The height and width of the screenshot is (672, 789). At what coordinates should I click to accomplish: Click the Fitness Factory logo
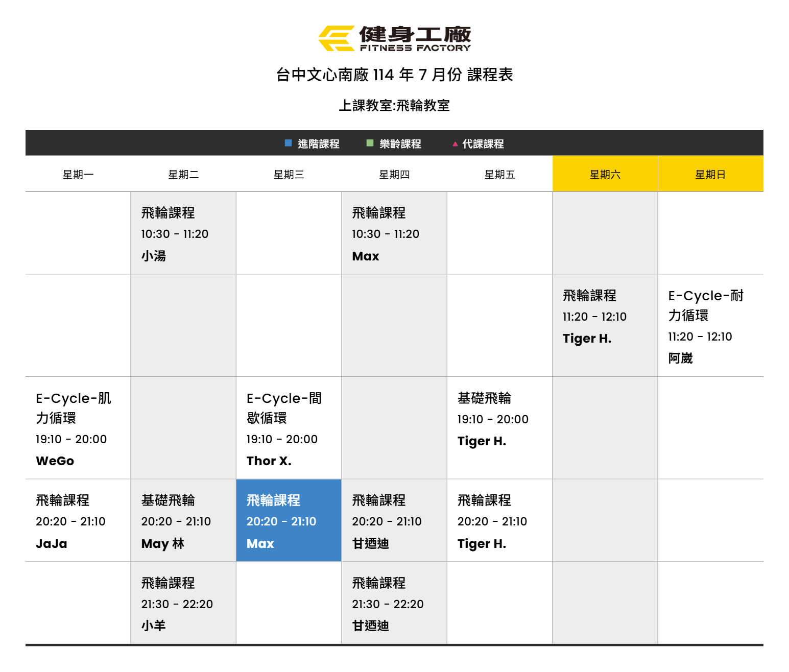click(394, 38)
